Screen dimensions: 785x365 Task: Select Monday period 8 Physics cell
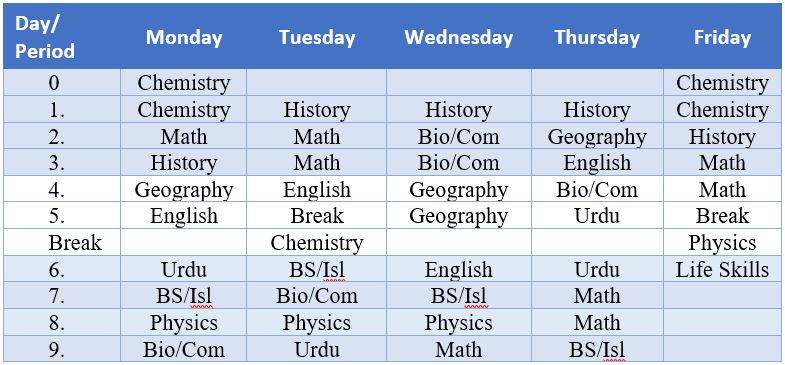[184, 322]
